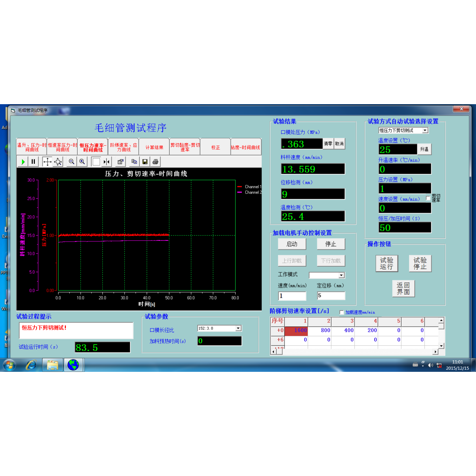
Task: Click the 压力设置 field showing 1
Action: click(x=405, y=189)
